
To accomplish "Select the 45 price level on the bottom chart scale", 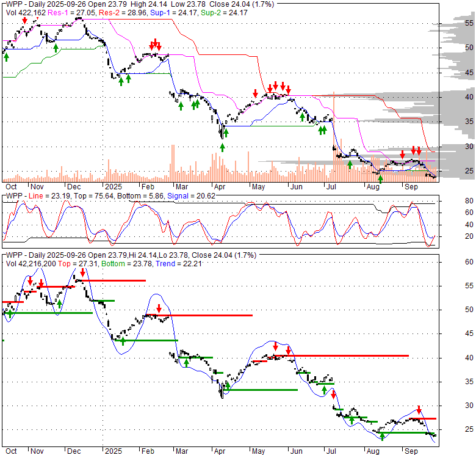I will [x=469, y=333].
